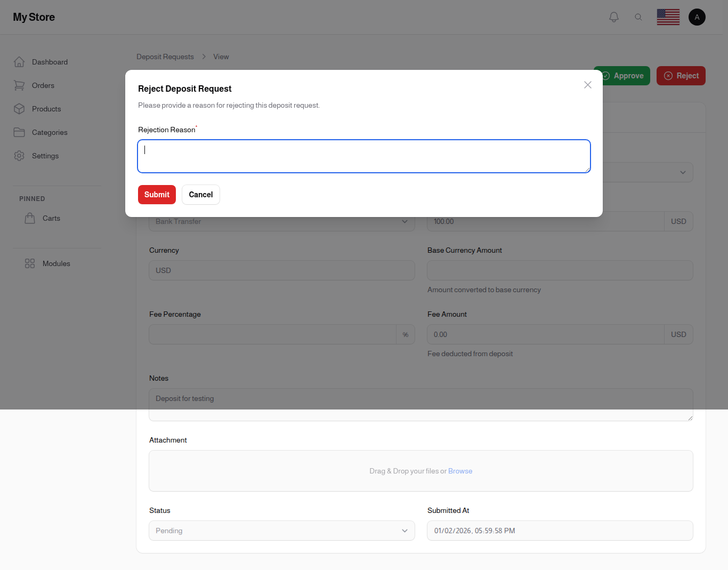Image resolution: width=728 pixels, height=570 pixels.
Task: Select the Dashboard home icon
Action: click(19, 61)
